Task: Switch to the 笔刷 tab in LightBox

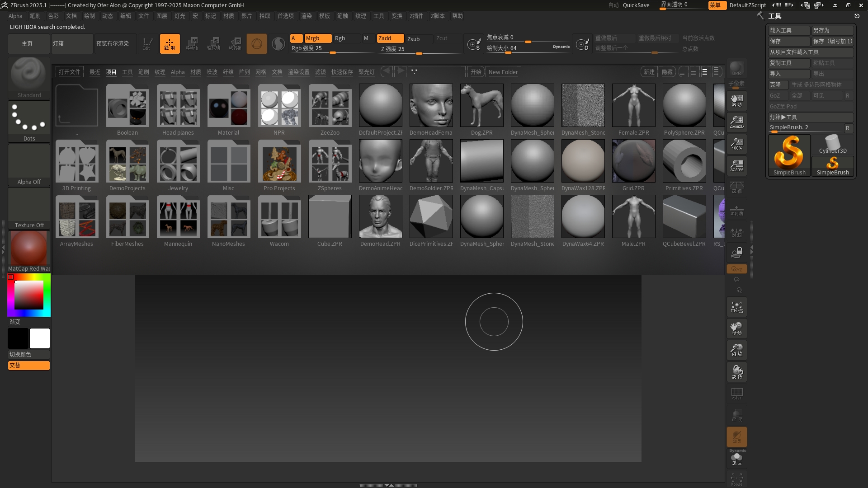Action: tap(144, 71)
